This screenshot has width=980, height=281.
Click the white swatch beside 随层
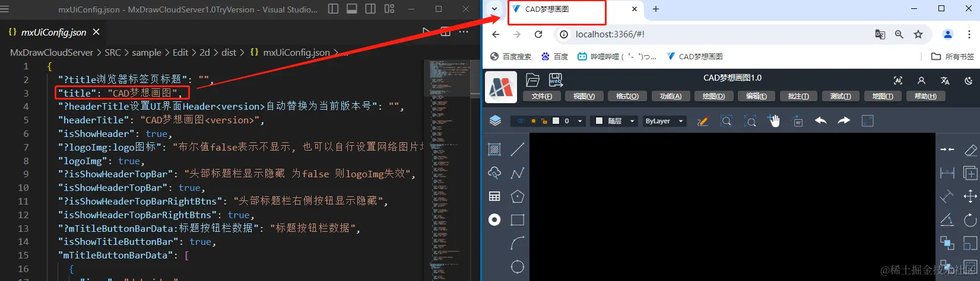tap(599, 121)
